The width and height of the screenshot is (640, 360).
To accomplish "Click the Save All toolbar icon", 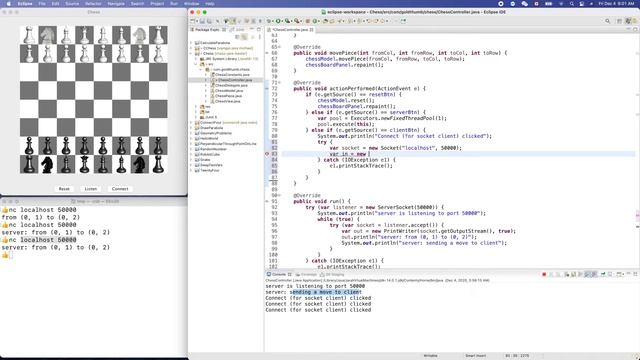I will pos(209,21).
